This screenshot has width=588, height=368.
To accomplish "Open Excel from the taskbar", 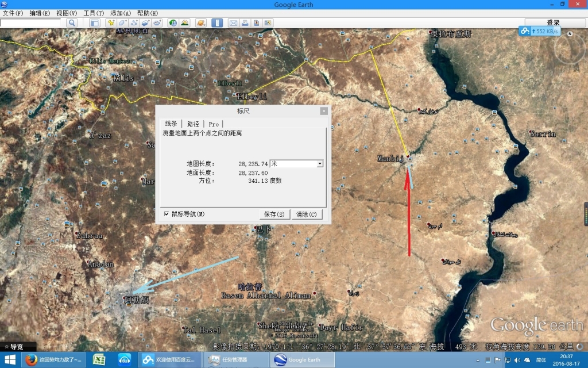I will tap(99, 360).
